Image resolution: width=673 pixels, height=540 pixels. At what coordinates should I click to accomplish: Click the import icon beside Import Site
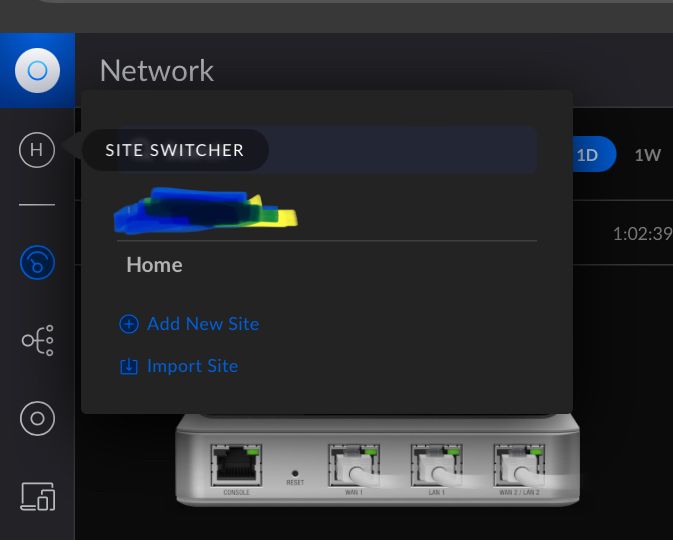tap(129, 366)
